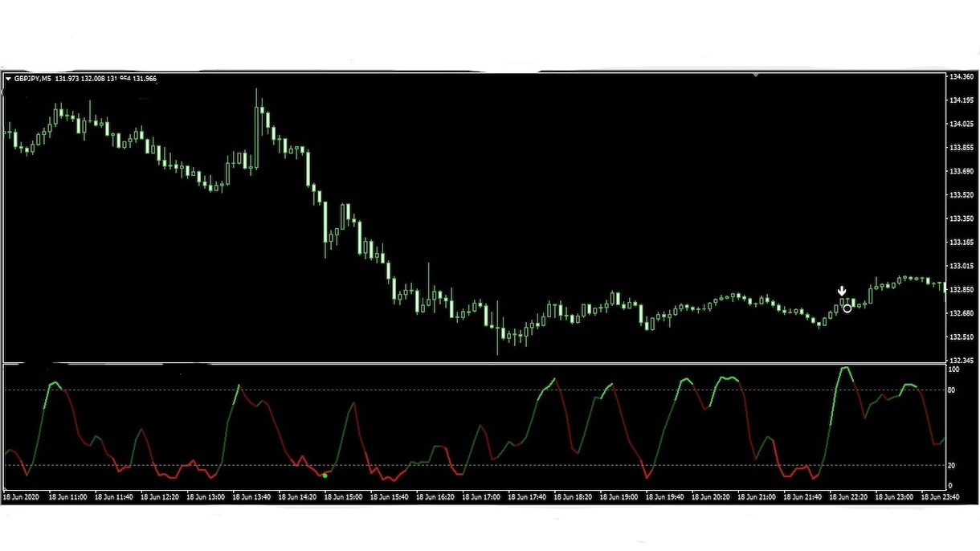Click the "18 Jun 17:00" time axis label
The width and height of the screenshot is (980, 551).
click(x=481, y=497)
